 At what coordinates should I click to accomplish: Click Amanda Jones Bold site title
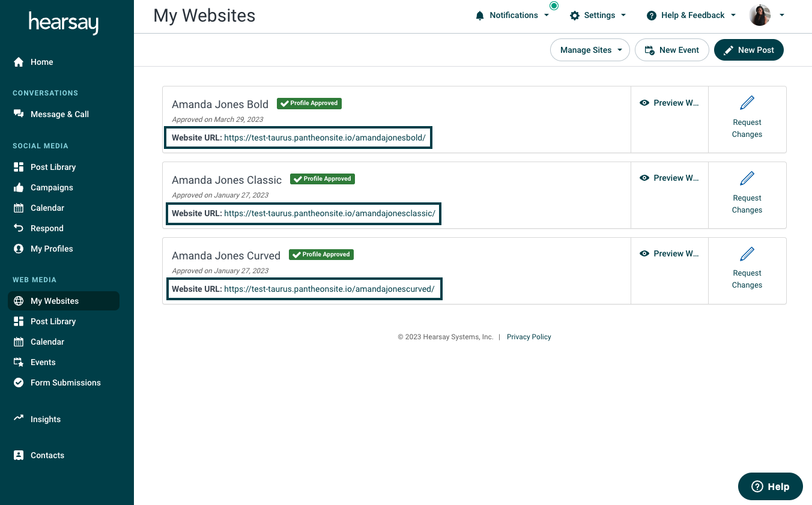pyautogui.click(x=220, y=104)
